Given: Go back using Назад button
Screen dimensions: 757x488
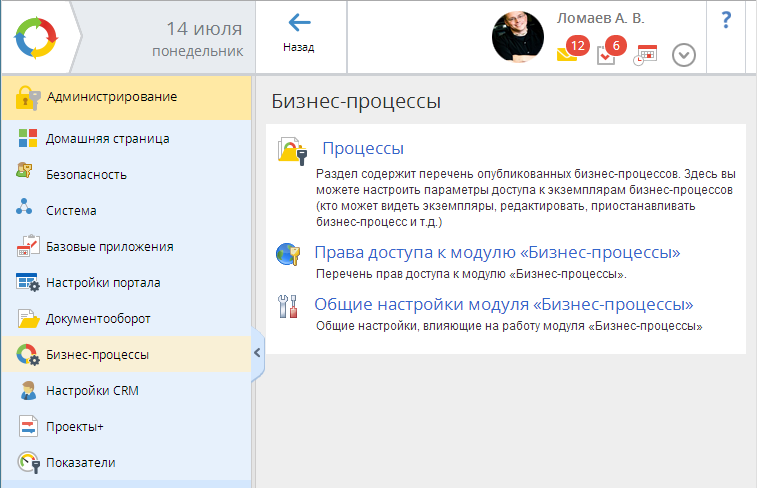Looking at the screenshot, I should coord(298,35).
